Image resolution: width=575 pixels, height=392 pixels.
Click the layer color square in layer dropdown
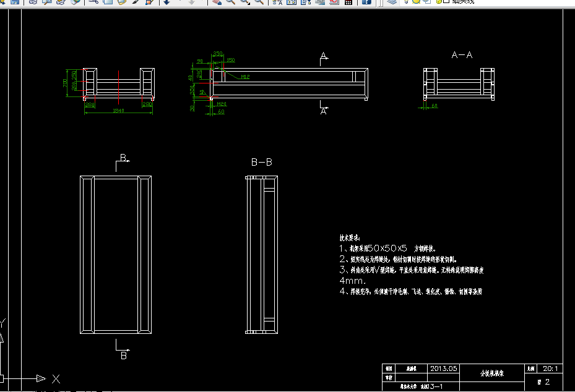click(447, 1)
